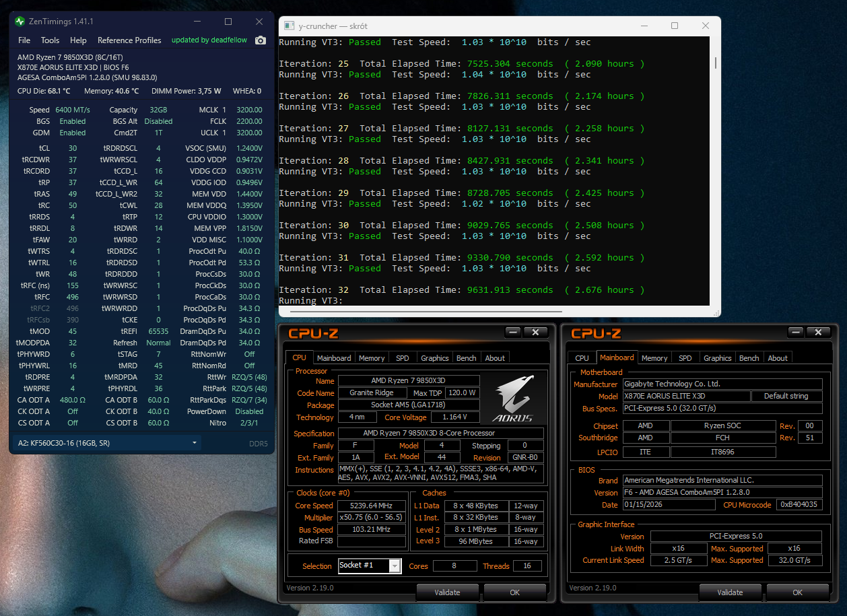Viewport: 847px width, 616px height.
Task: Click the Nitro value 2/3/1
Action: tap(249, 423)
